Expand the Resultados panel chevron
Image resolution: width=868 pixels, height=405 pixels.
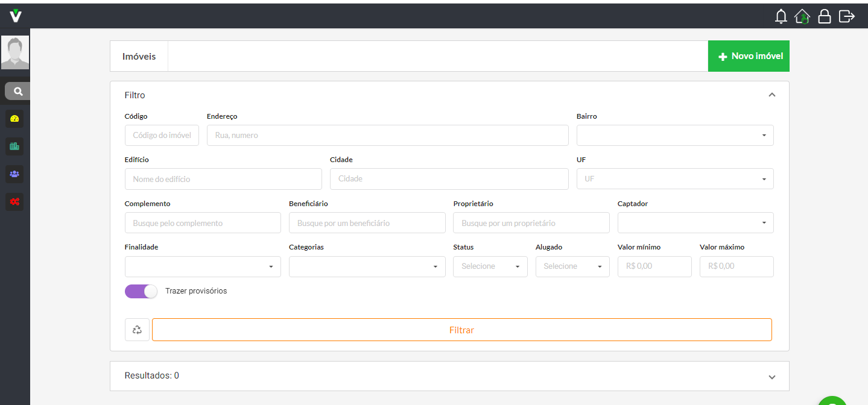(x=771, y=377)
